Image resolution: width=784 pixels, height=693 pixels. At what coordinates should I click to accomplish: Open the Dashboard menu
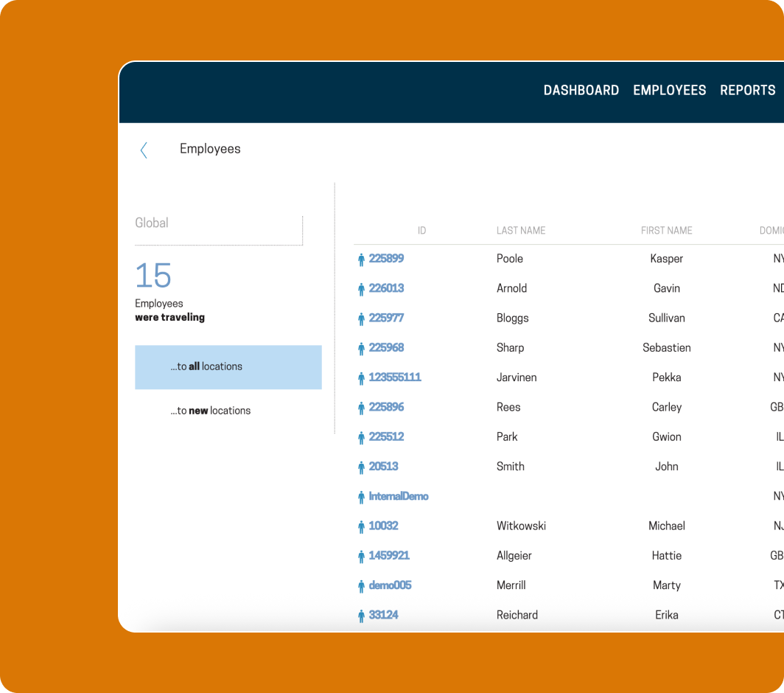[x=581, y=91]
